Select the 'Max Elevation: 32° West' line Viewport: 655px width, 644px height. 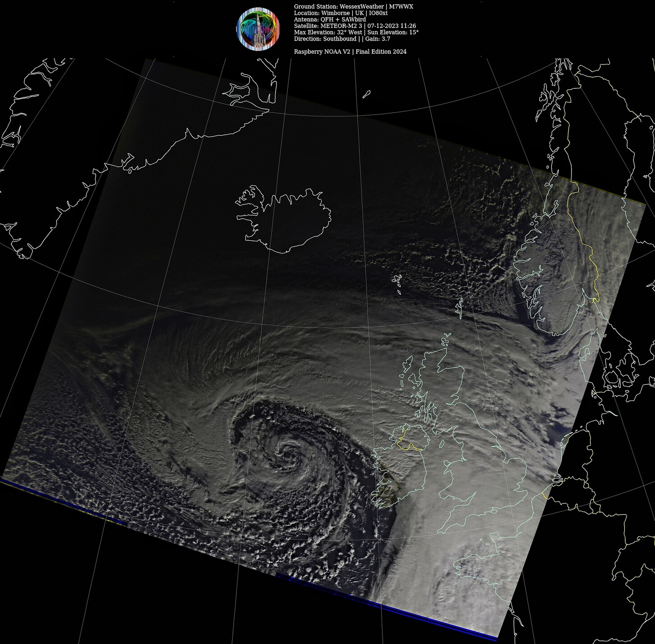tap(356, 32)
